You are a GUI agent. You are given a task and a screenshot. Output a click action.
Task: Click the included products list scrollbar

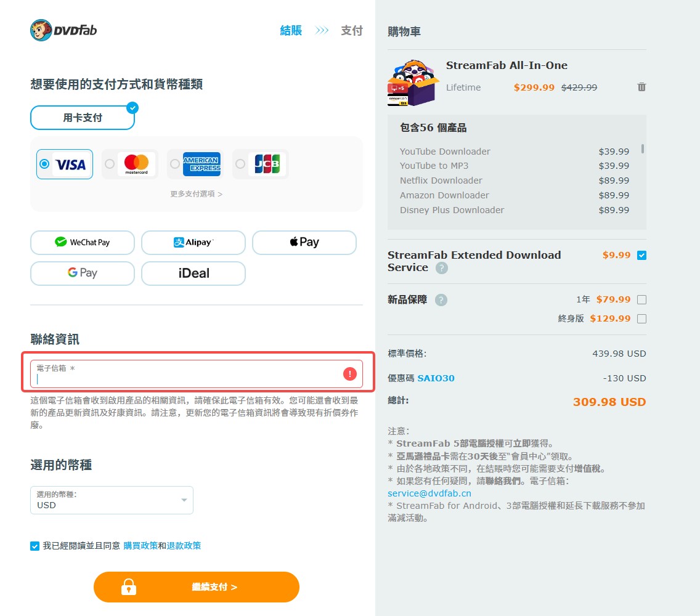(x=643, y=148)
